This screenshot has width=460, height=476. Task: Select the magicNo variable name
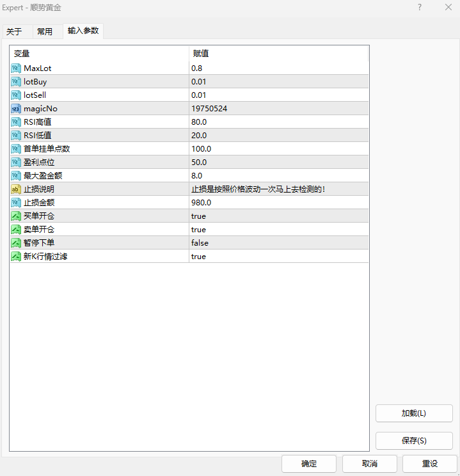point(40,109)
